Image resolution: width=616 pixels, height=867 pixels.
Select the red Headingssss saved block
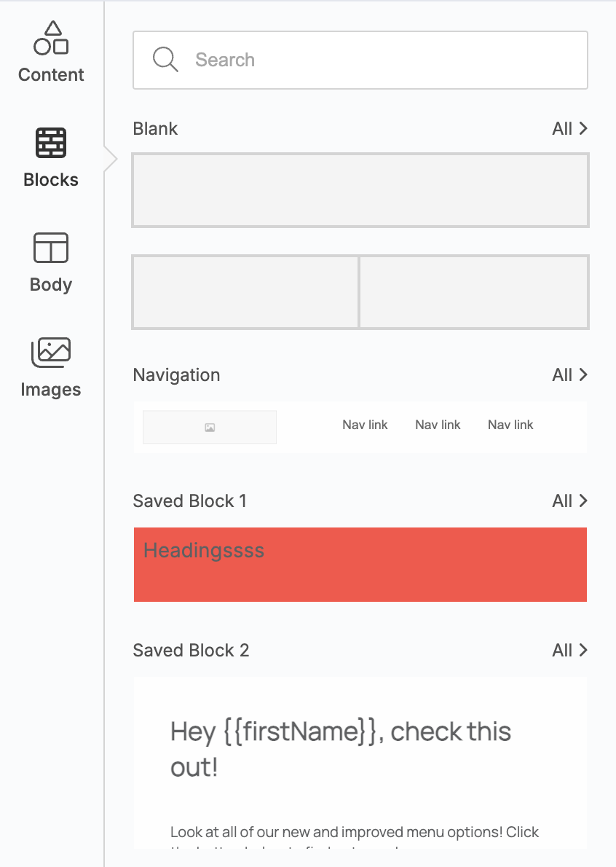coord(360,565)
